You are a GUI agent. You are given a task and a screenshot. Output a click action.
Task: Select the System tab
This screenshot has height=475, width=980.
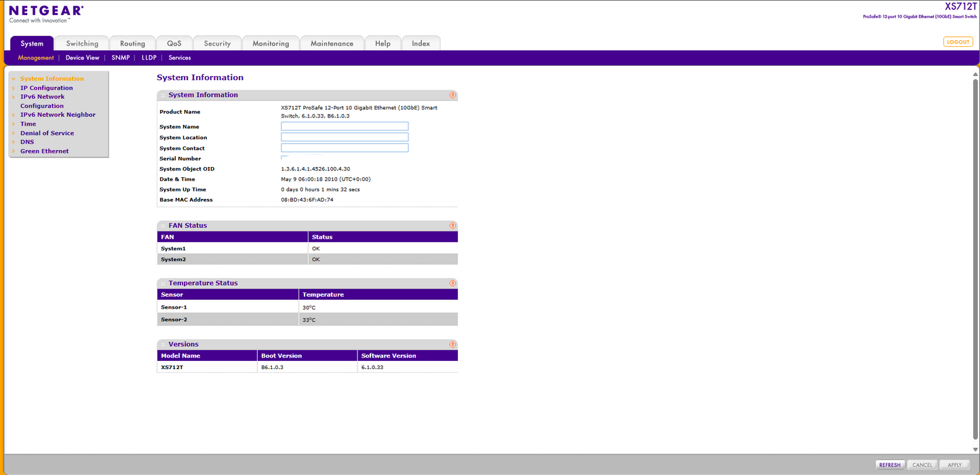coord(32,43)
